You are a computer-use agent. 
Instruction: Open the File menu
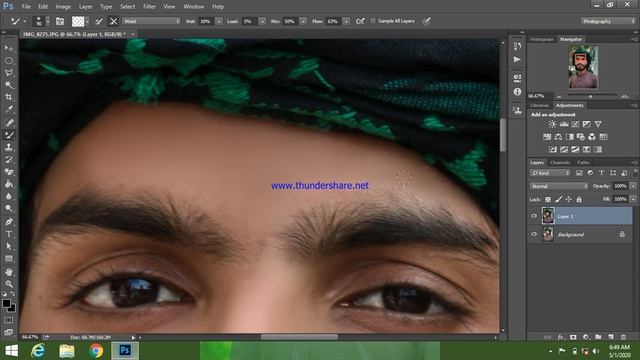(x=26, y=7)
